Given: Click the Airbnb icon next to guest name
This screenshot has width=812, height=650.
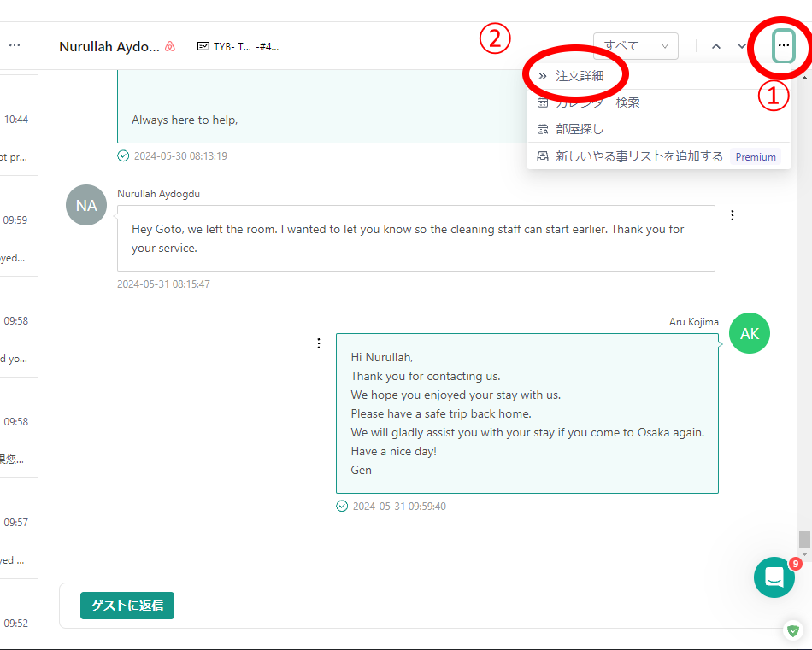Looking at the screenshot, I should 170,46.
